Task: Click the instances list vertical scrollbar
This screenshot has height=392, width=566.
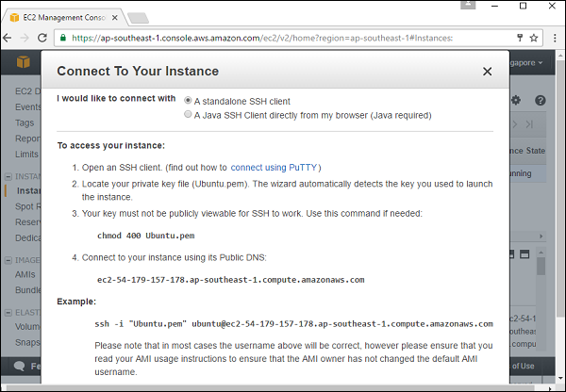Action: pos(541,283)
